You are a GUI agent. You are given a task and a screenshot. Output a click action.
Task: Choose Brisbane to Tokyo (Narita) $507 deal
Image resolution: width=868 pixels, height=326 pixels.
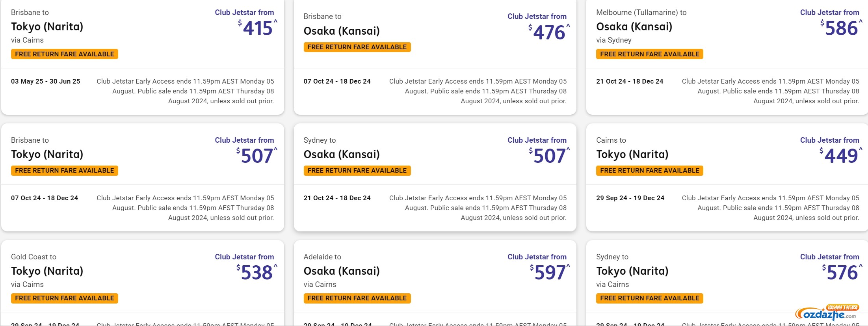pos(143,177)
